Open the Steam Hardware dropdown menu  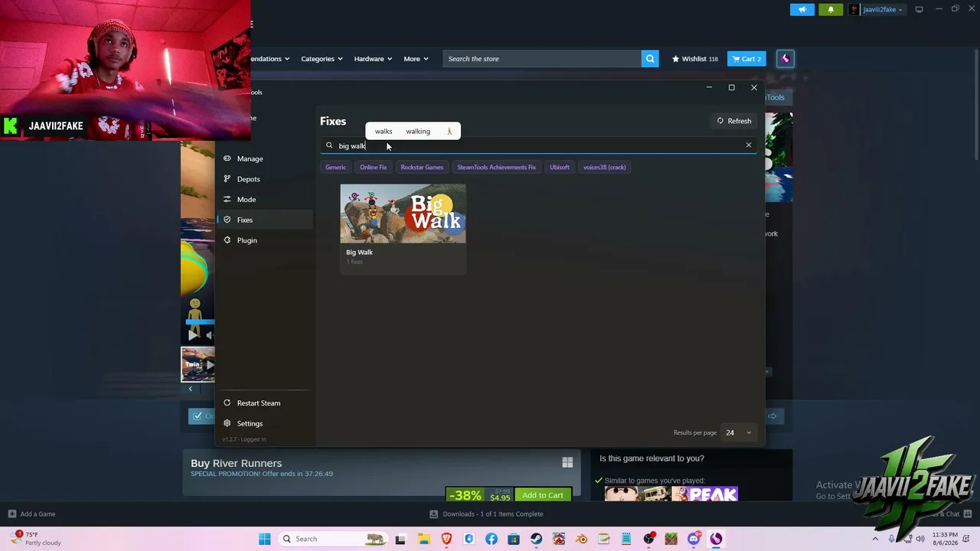[373, 59]
